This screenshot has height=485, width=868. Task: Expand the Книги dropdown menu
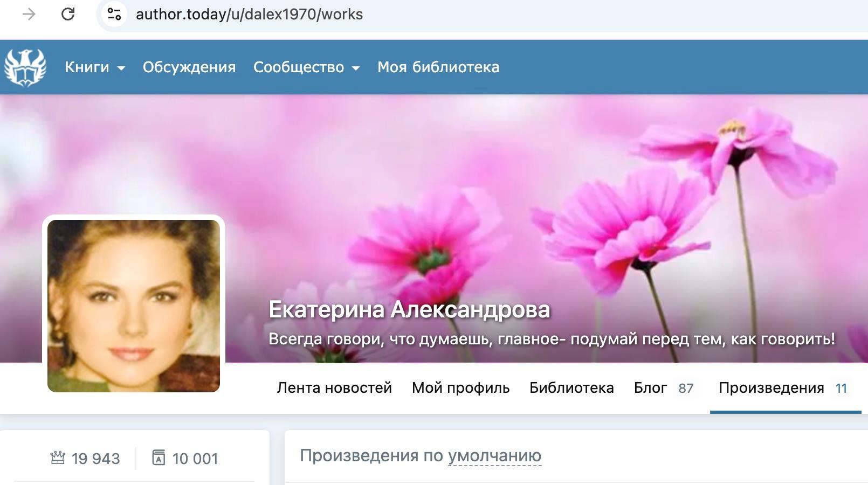[x=95, y=67]
